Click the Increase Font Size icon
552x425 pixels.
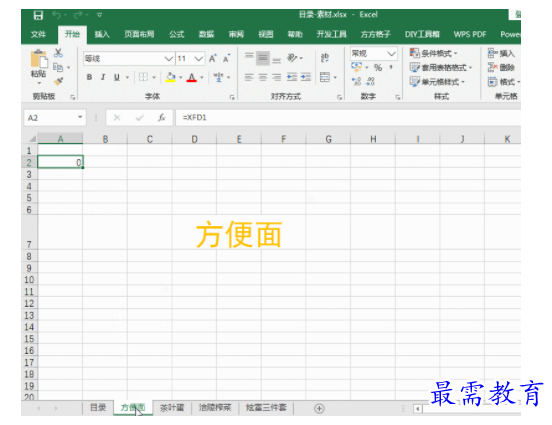click(x=213, y=58)
